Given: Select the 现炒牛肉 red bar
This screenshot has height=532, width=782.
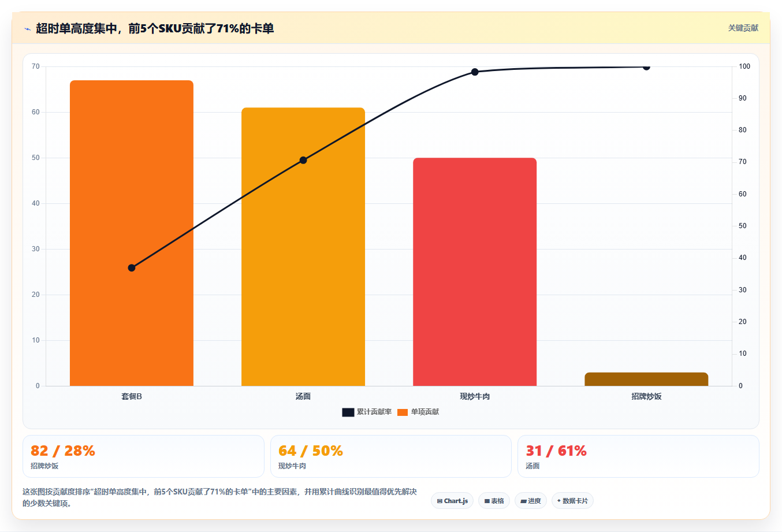Looking at the screenshot, I should [x=475, y=271].
